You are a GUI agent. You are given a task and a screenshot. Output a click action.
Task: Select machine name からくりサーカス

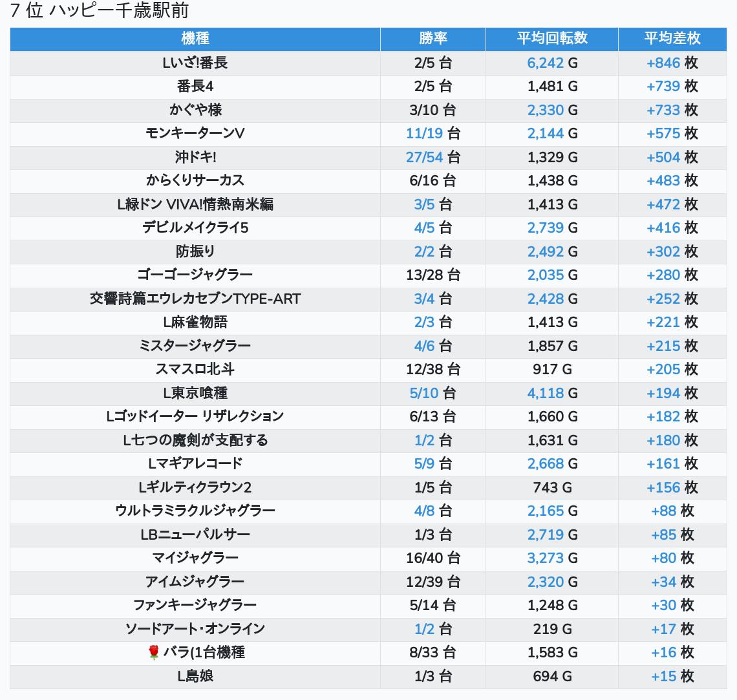point(195,180)
